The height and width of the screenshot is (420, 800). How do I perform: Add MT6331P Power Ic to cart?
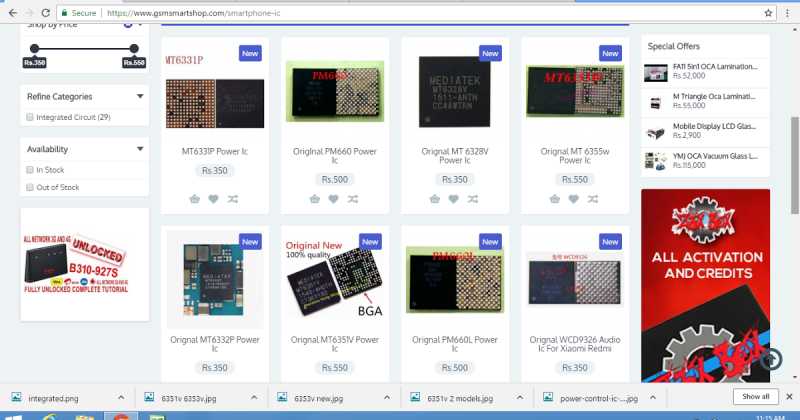(x=194, y=199)
